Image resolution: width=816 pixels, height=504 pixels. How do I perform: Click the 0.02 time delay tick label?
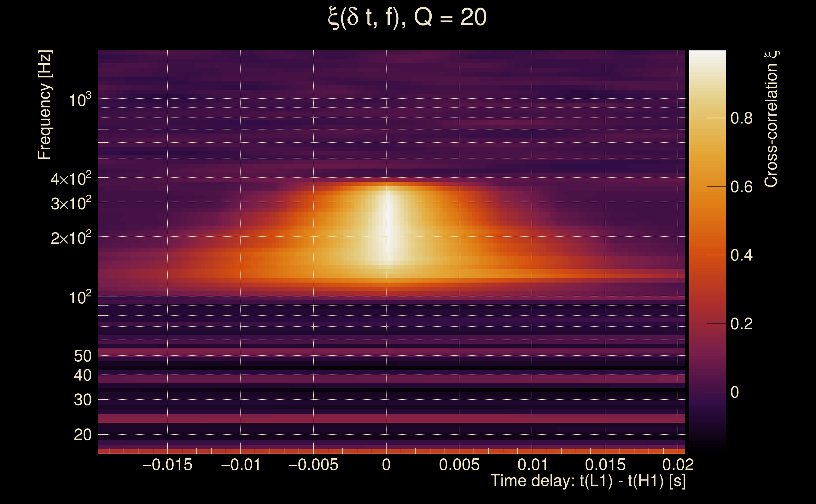pyautogui.click(x=678, y=465)
